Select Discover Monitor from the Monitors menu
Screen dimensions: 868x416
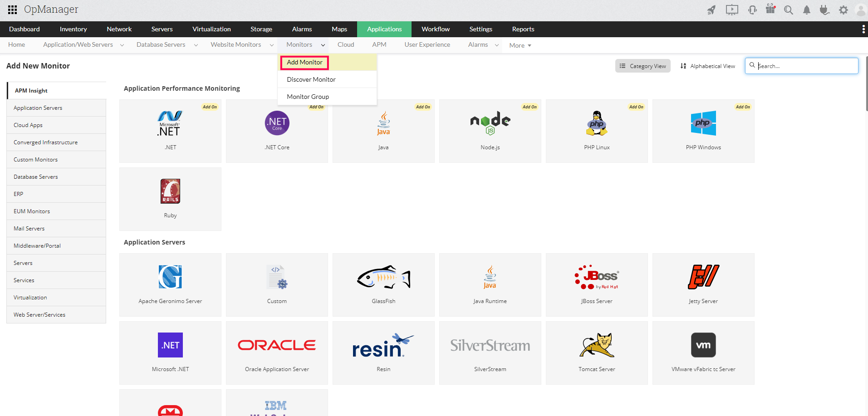pos(311,79)
